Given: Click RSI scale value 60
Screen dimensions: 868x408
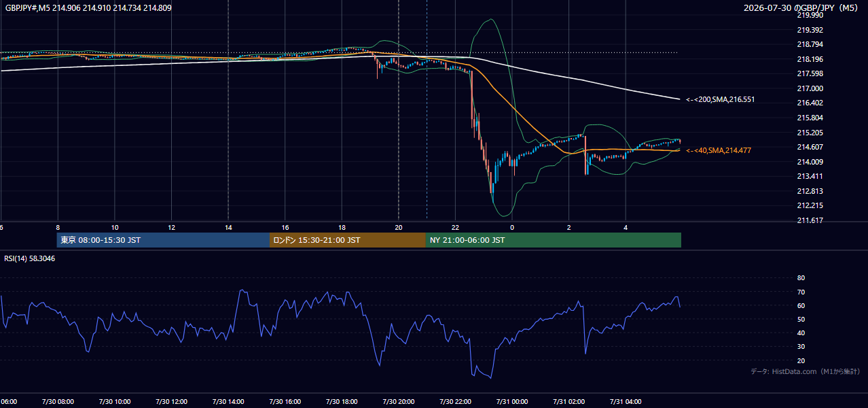Looking at the screenshot, I should [x=801, y=305].
